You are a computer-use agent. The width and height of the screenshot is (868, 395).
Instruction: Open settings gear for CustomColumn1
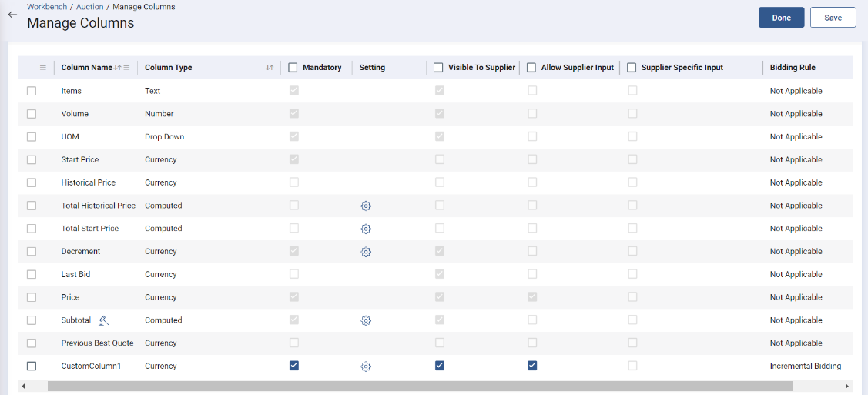366,367
